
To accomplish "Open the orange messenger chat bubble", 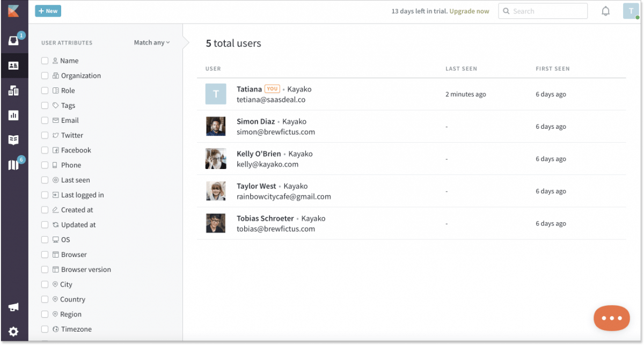I will pos(611,318).
